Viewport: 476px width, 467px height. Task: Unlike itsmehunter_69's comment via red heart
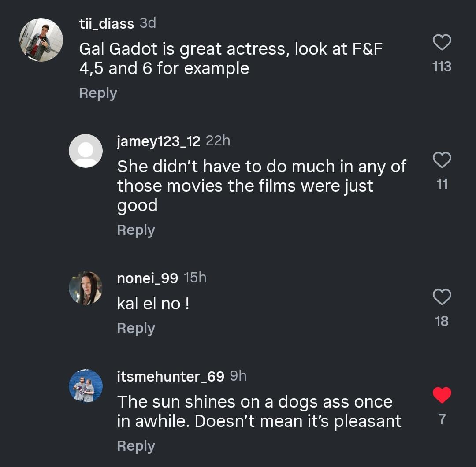442,395
